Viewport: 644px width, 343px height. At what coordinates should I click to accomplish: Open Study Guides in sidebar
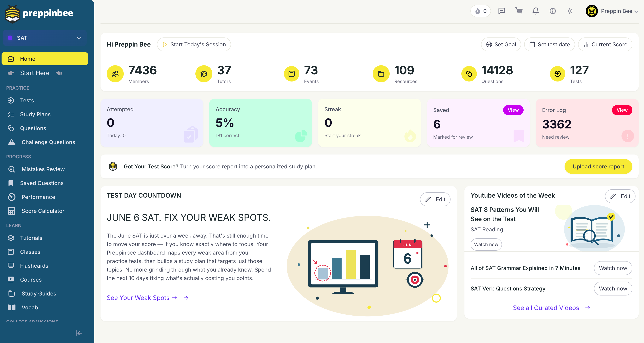[x=45, y=294]
